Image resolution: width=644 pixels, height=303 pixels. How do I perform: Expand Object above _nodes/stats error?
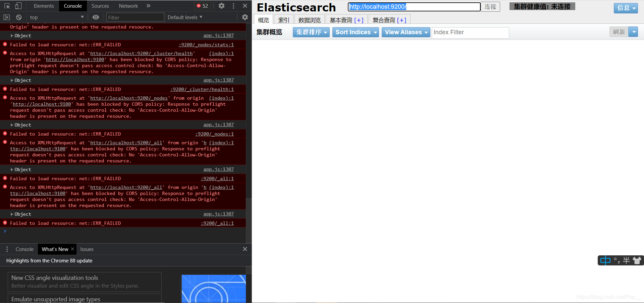point(21,36)
